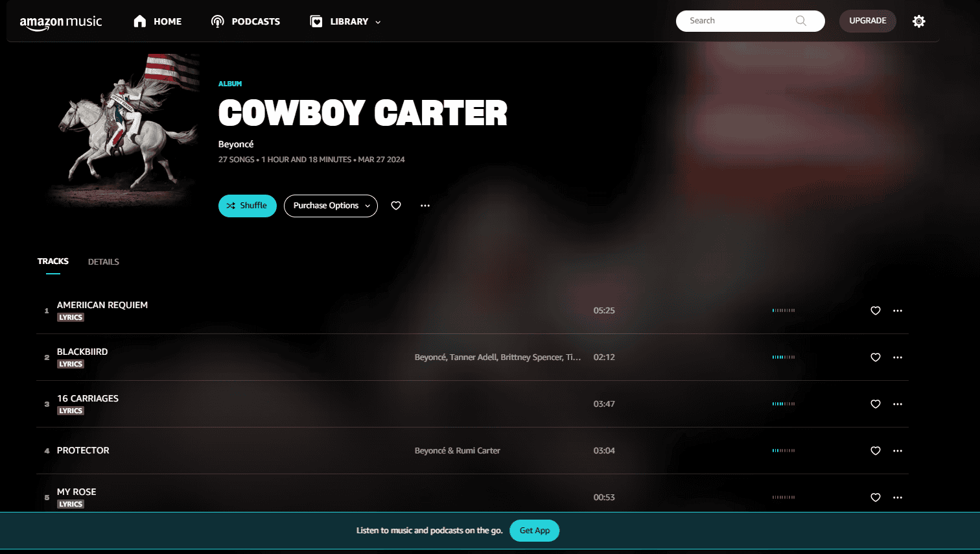This screenshot has height=554, width=980.
Task: Switch to the Details tab
Action: click(x=104, y=262)
